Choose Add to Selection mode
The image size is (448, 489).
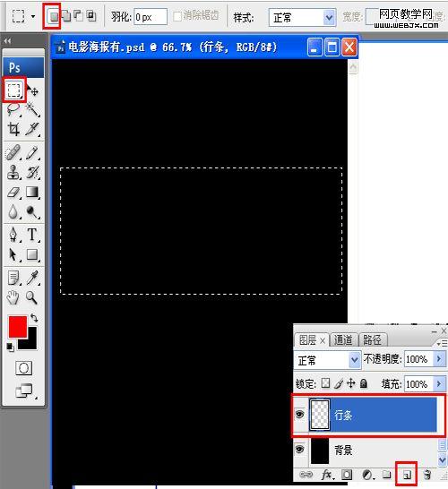(66, 16)
